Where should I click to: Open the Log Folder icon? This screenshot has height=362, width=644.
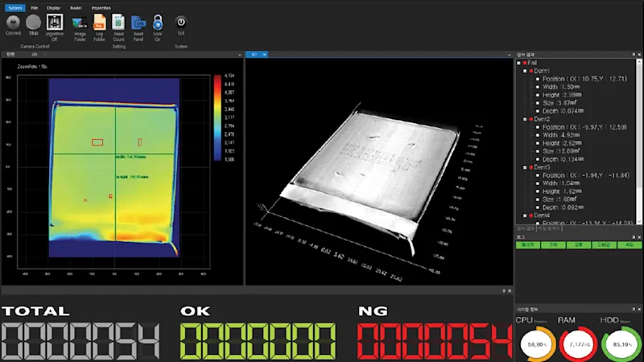(x=100, y=23)
